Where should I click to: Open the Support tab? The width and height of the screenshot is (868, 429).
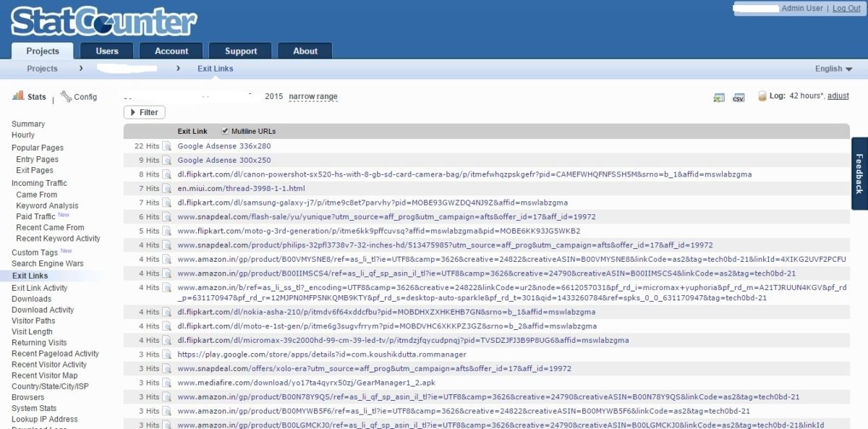241,51
